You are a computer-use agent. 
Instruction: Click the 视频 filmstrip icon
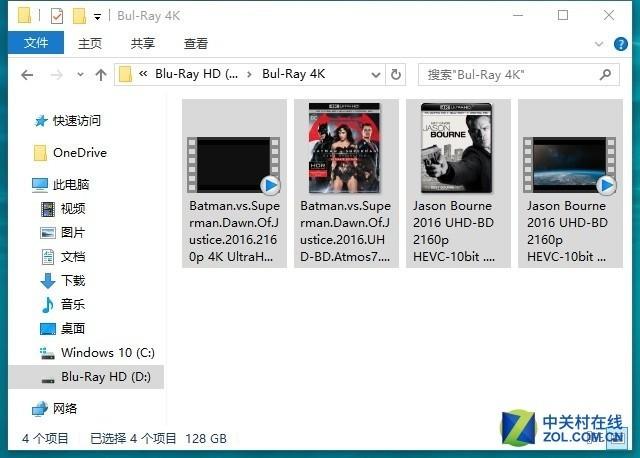(x=48, y=209)
